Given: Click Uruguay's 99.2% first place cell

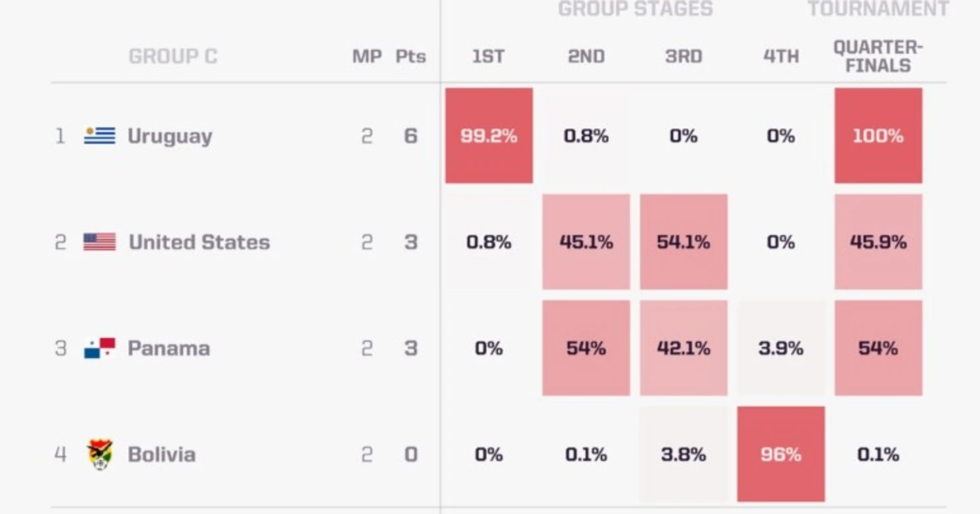Looking at the screenshot, I should point(489,136).
